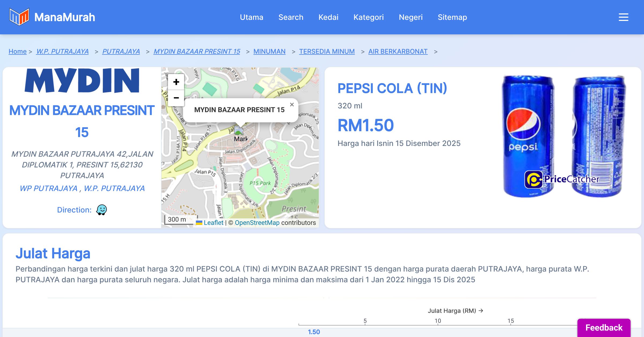Click the Feedback button
Image resolution: width=644 pixels, height=337 pixels.
click(604, 327)
